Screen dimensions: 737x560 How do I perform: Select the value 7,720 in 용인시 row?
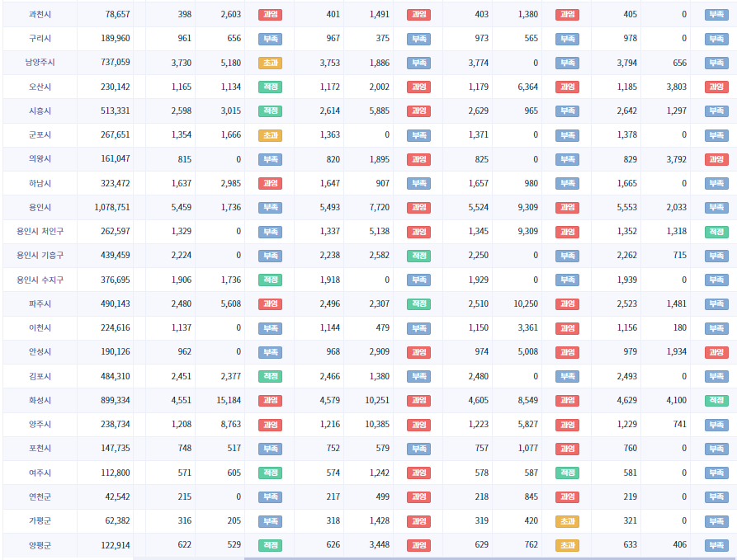(380, 207)
